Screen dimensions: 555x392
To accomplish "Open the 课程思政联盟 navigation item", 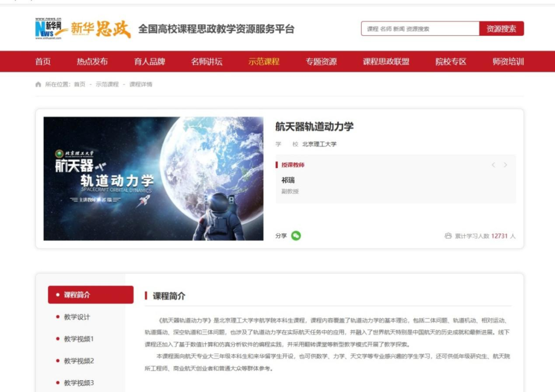I will point(386,62).
